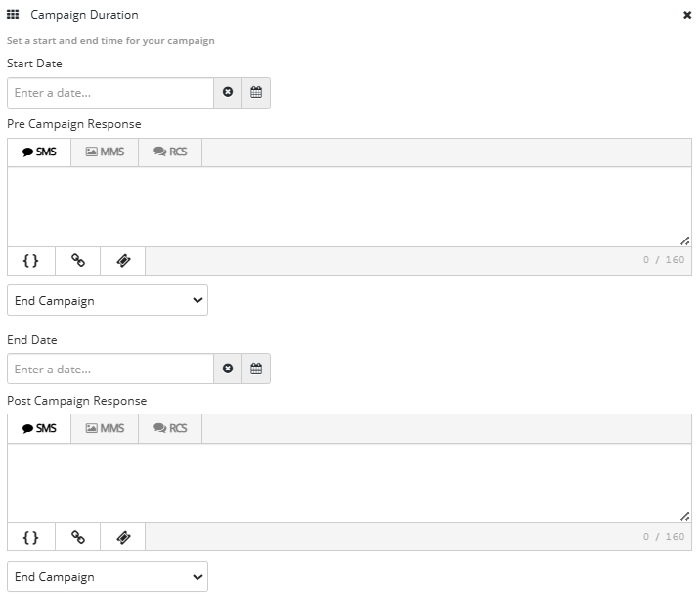Viewport: 700px width, 610px height.
Task: Close the Campaign Duration panel
Action: pyautogui.click(x=687, y=15)
